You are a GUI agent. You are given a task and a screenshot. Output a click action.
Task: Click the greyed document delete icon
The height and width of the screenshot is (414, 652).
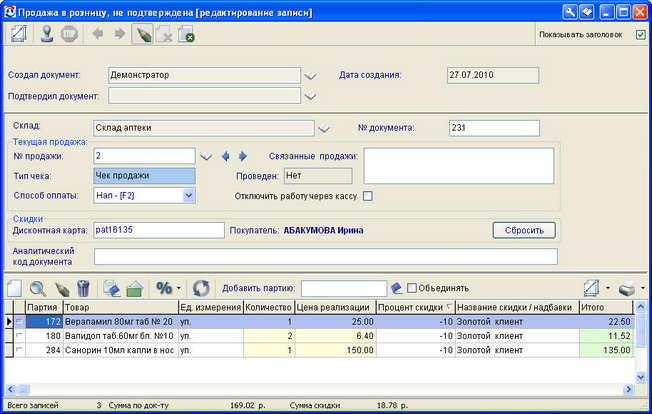tap(164, 34)
